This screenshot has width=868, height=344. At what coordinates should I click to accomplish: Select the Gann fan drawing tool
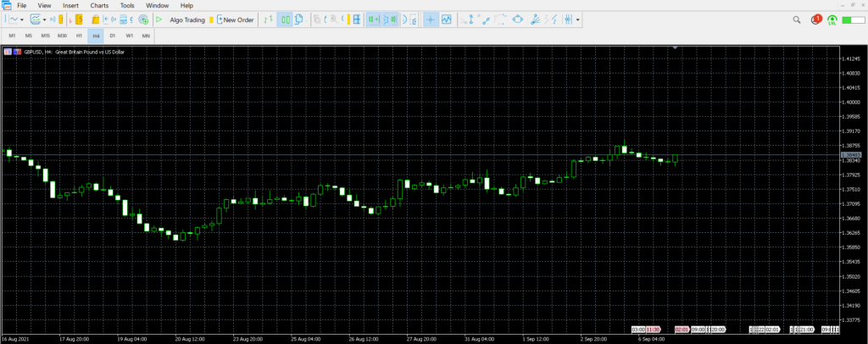[x=535, y=19]
